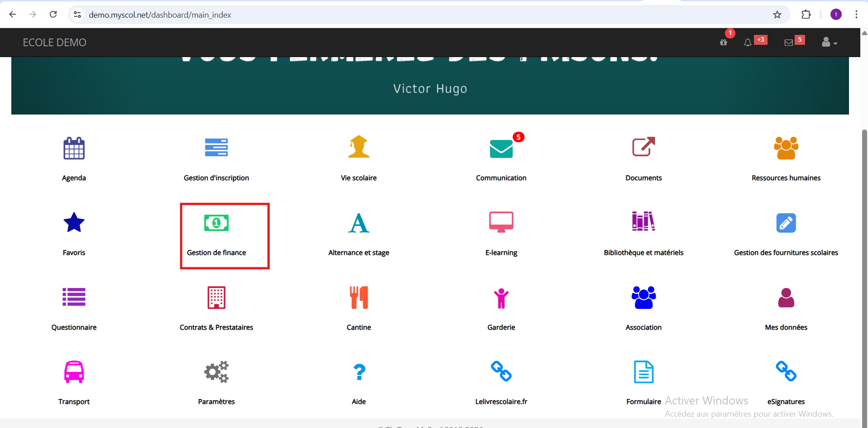
Task: Open the mail inbox with 5 badge
Action: tap(788, 43)
